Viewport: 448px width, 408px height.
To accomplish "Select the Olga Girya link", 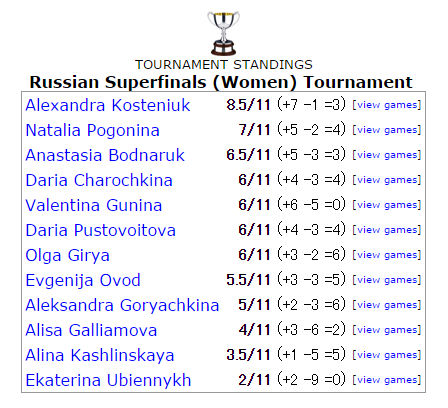I will (x=67, y=256).
